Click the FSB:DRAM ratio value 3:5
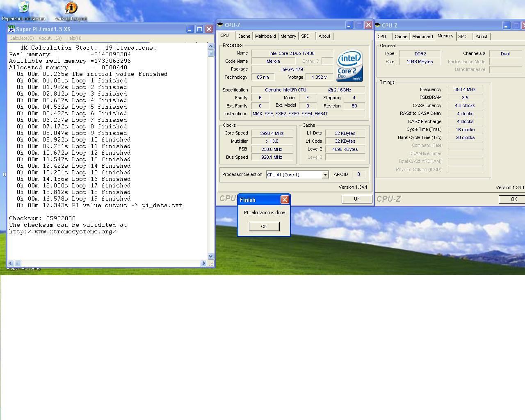 click(x=465, y=98)
